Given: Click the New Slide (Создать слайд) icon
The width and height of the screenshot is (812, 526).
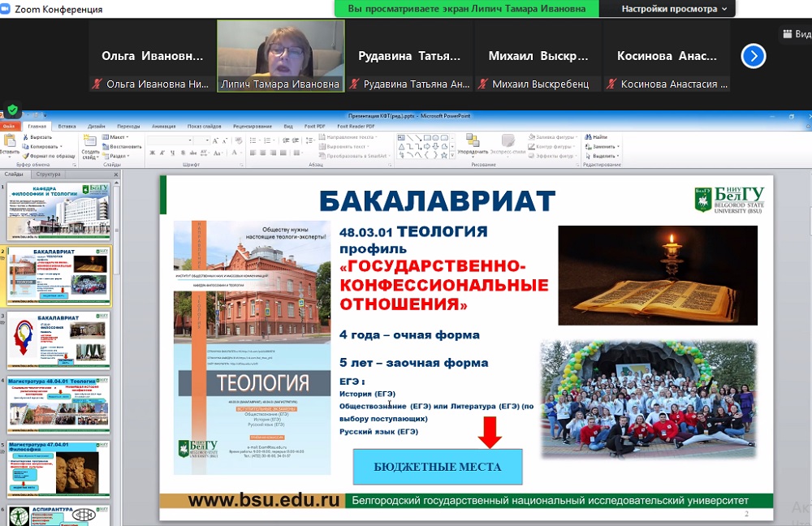Looking at the screenshot, I should (89, 142).
